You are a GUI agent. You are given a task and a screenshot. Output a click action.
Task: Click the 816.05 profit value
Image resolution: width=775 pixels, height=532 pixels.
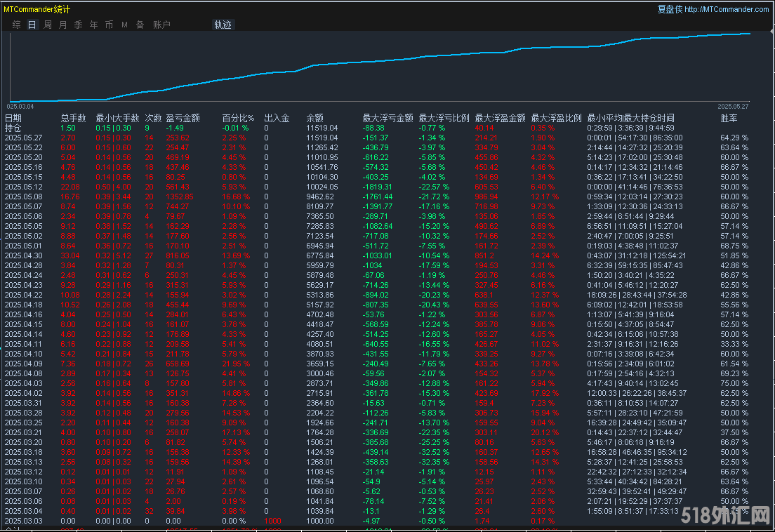pos(178,255)
